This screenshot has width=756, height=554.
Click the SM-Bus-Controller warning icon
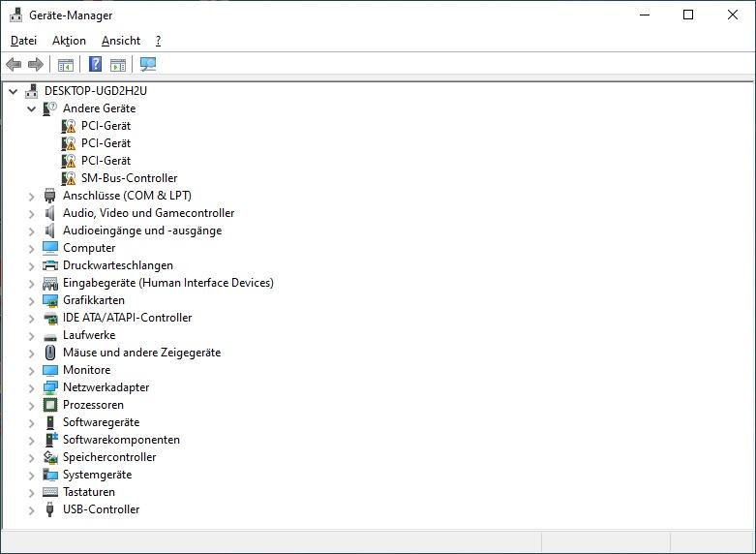[69, 178]
